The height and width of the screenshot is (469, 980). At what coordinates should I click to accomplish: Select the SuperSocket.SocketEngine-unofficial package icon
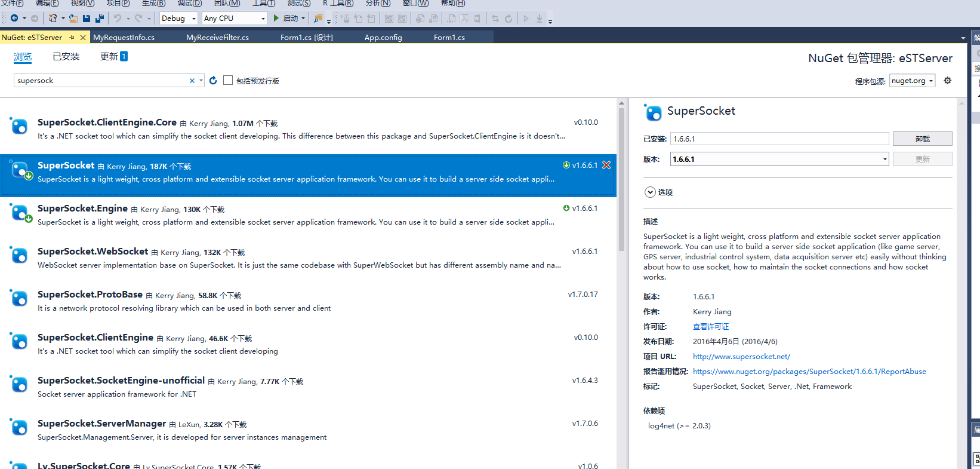19,384
